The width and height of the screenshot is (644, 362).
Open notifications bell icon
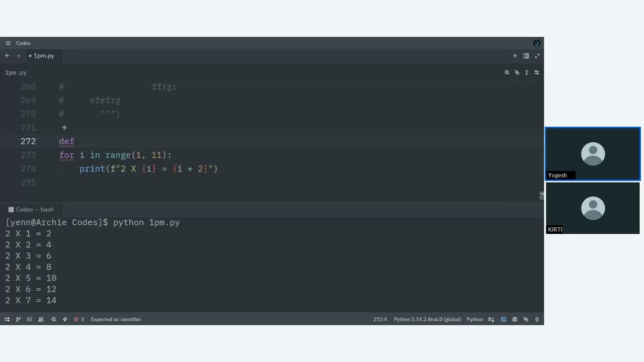click(537, 319)
